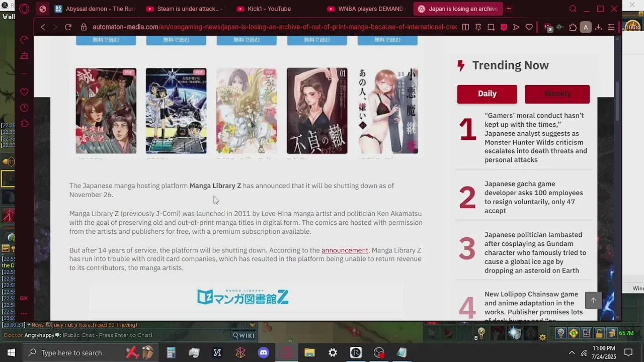Click the send-to-flow arrow icon

[516, 27]
